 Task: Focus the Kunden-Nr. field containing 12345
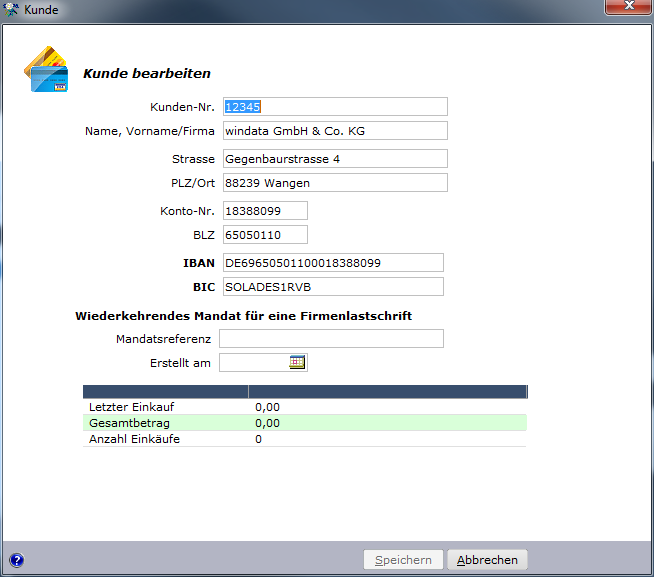[335, 107]
